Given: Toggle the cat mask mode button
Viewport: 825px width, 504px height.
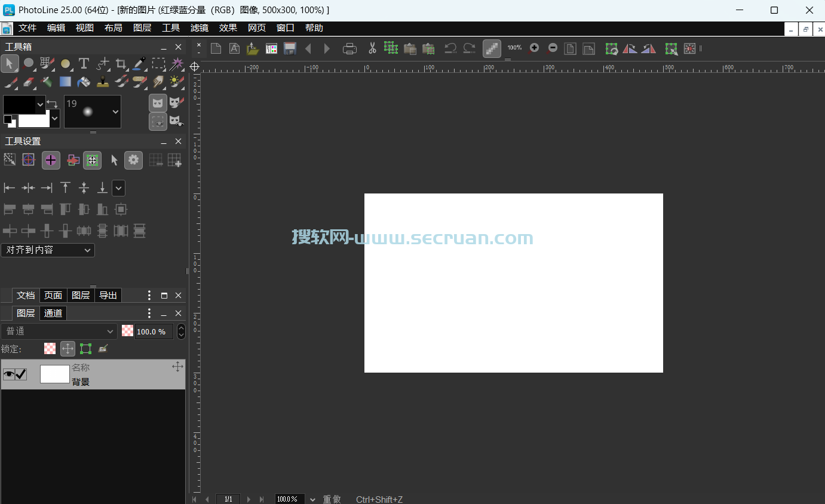Looking at the screenshot, I should 158,103.
